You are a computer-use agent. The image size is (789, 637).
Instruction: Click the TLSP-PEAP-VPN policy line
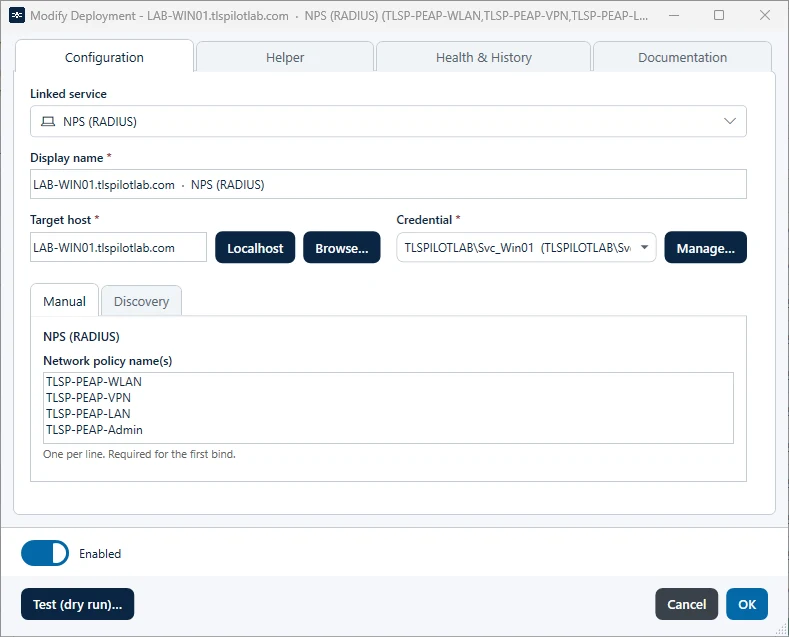coord(89,397)
